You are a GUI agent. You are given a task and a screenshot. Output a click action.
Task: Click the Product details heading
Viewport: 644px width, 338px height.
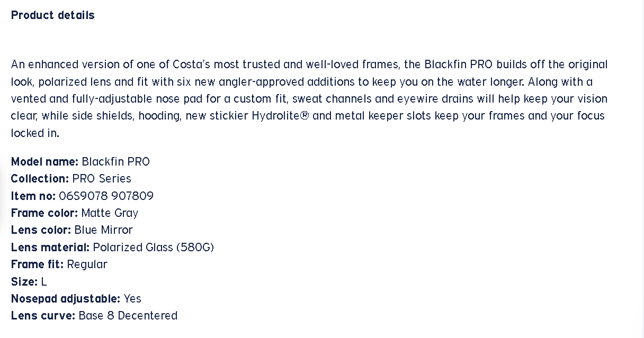coord(52,15)
